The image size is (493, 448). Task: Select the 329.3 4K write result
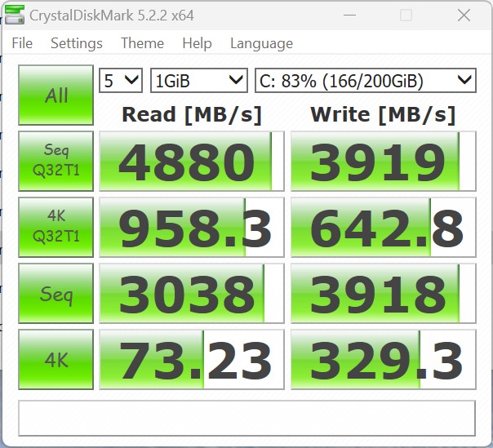(x=384, y=359)
